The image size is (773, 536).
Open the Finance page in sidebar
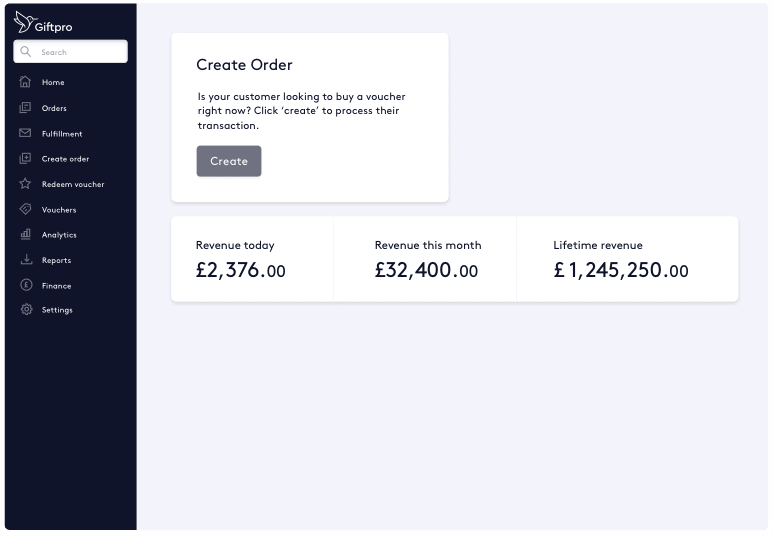point(56,286)
